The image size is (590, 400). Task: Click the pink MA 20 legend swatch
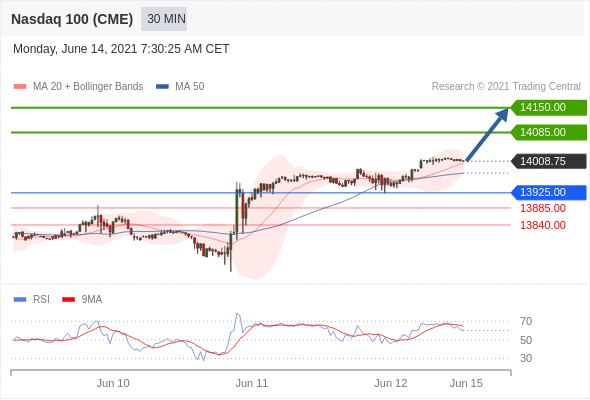[x=20, y=87]
